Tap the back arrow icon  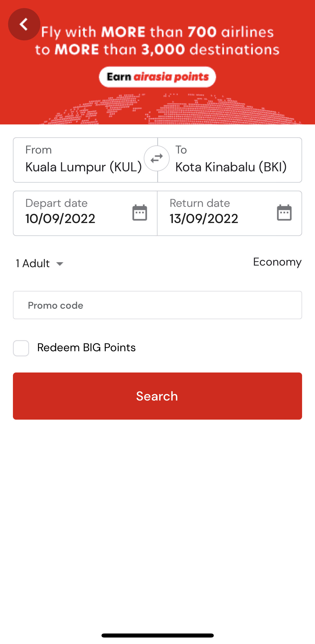click(x=24, y=24)
